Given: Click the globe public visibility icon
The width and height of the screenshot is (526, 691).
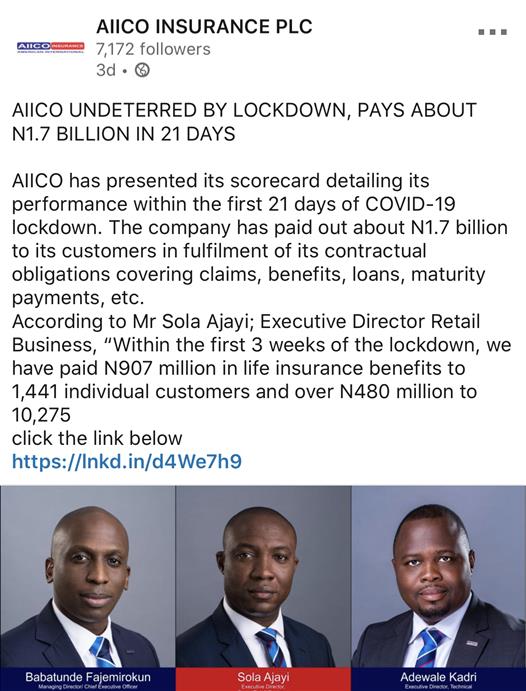Looking at the screenshot, I should click(142, 70).
